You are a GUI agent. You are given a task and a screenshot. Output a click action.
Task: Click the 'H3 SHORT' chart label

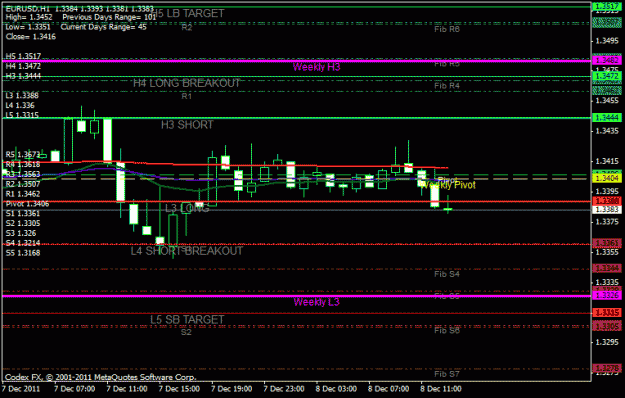click(x=187, y=125)
